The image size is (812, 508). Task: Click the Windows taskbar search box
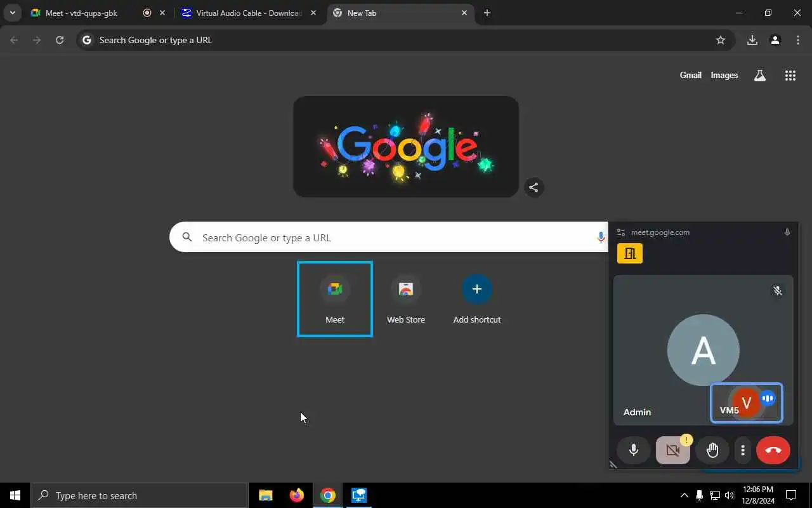[140, 495]
